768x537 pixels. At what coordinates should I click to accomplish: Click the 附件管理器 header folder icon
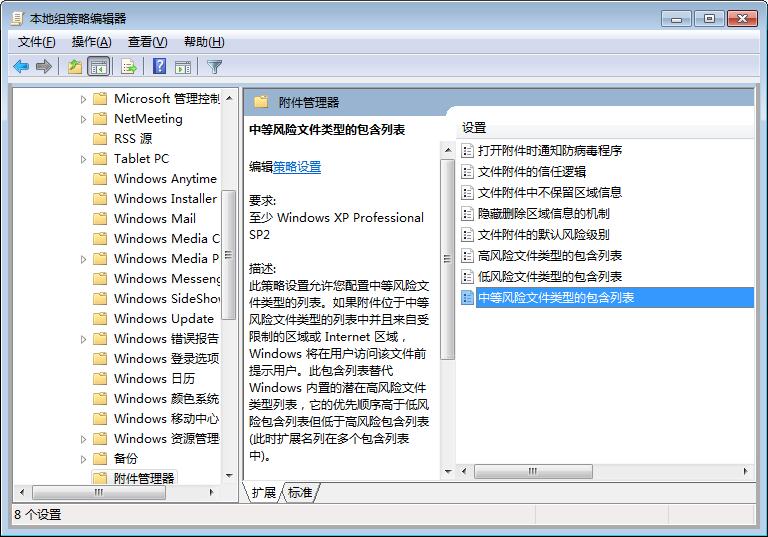coord(261,102)
